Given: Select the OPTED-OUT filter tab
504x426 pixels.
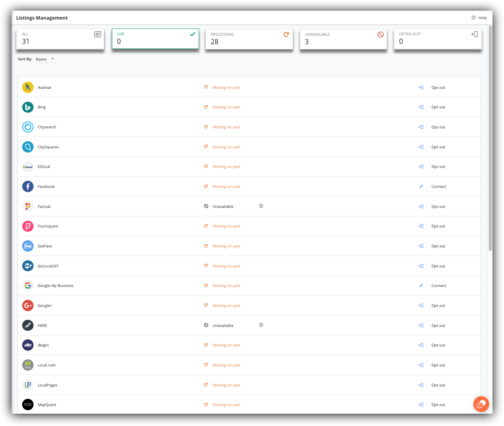Looking at the screenshot, I should (x=438, y=39).
